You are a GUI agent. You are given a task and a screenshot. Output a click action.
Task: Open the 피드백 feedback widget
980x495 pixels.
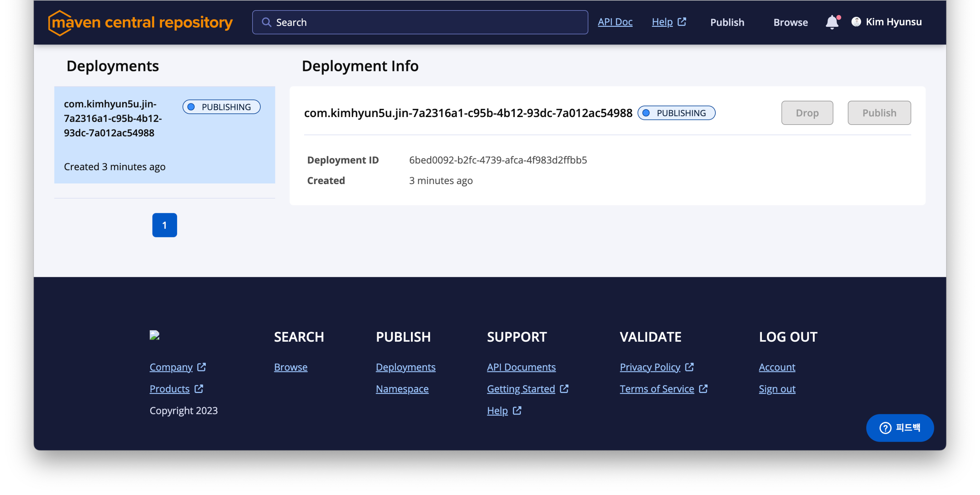[899, 428]
